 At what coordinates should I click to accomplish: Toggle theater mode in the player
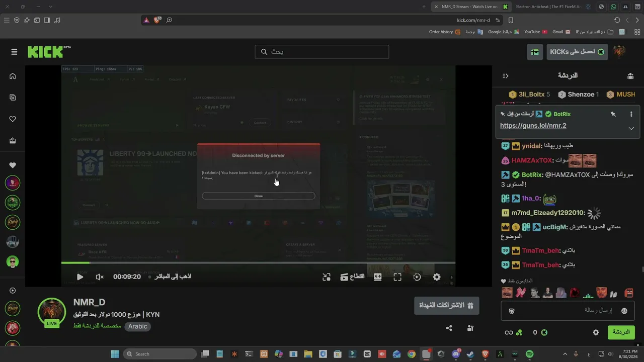coord(378,277)
